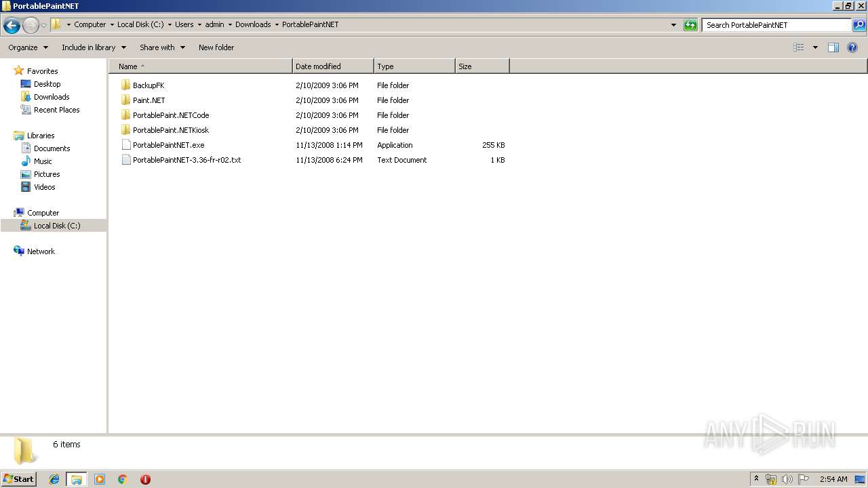Click the Windows Explorer taskbar icon
The image size is (868, 488).
tap(77, 479)
